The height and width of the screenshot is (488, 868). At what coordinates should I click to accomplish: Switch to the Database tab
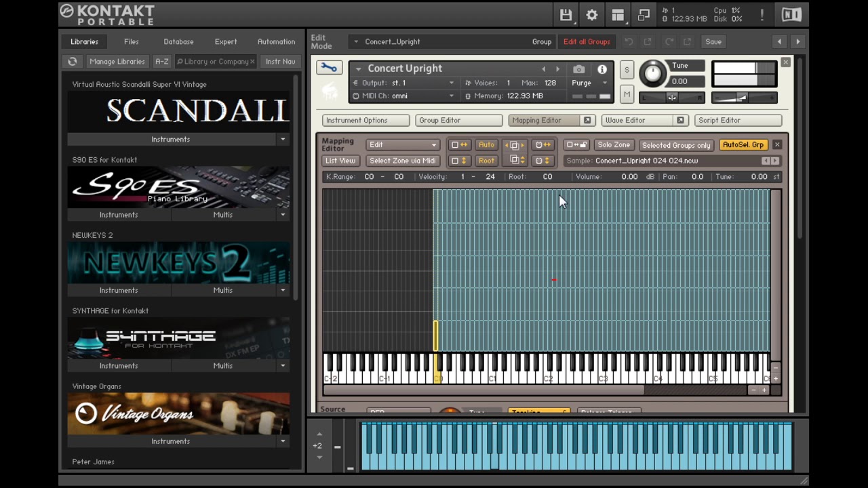(178, 42)
